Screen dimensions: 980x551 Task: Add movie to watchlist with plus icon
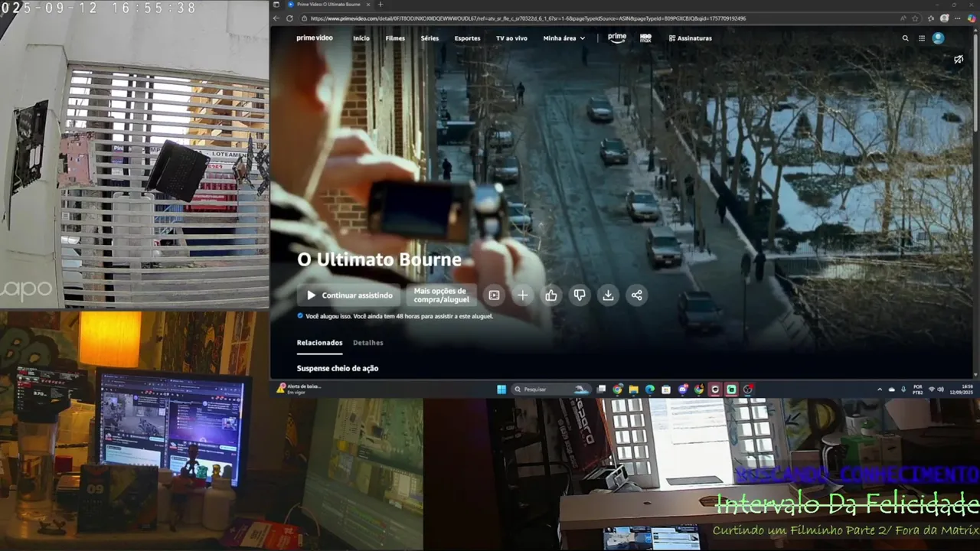(522, 295)
